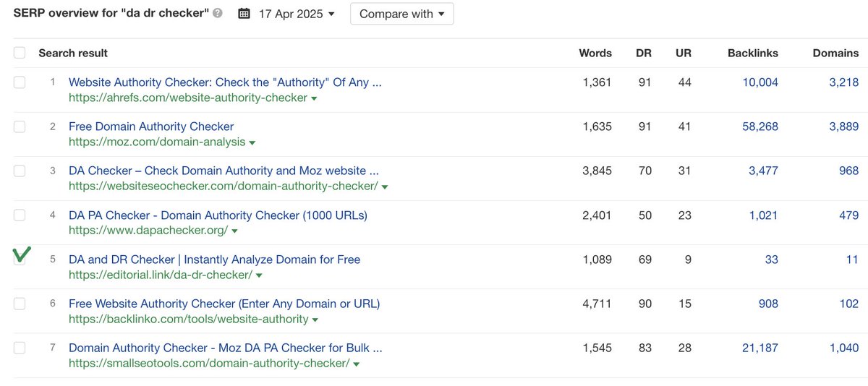Viewport: 868px width, 386px height.
Task: Check the box for the smallseotools.com result
Action: (x=20, y=348)
